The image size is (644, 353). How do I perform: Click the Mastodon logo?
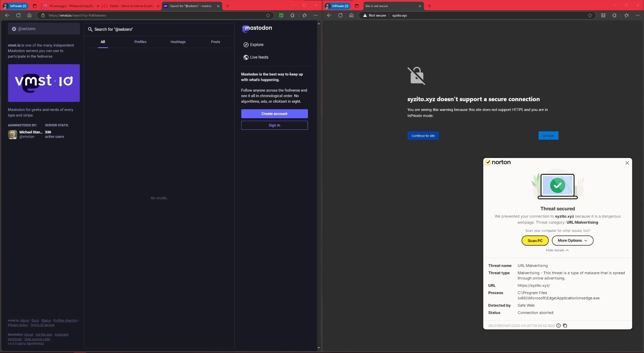pyautogui.click(x=257, y=28)
